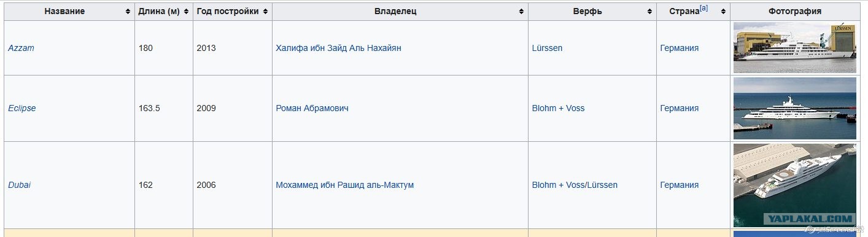
Task: Open the Azzam yacht link
Action: click(21, 48)
